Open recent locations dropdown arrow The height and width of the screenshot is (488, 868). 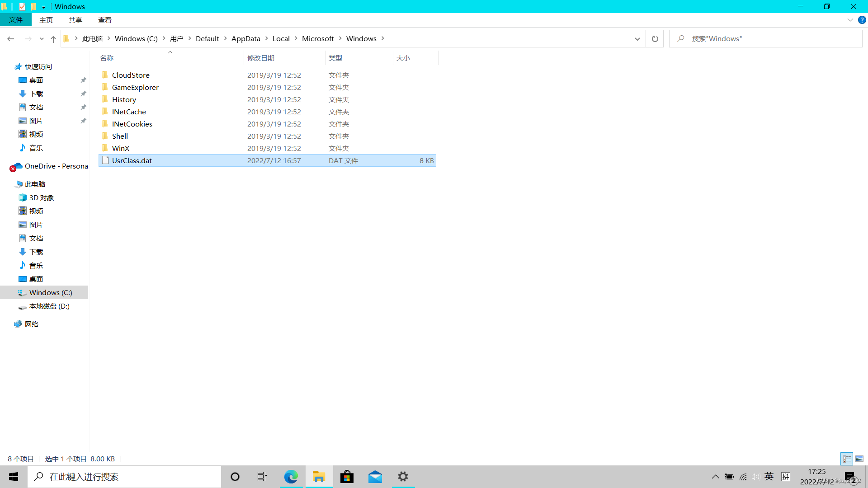pyautogui.click(x=42, y=39)
